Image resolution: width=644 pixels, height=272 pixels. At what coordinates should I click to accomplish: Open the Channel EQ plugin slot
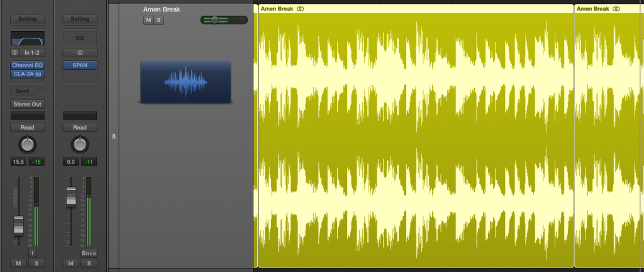(x=27, y=65)
